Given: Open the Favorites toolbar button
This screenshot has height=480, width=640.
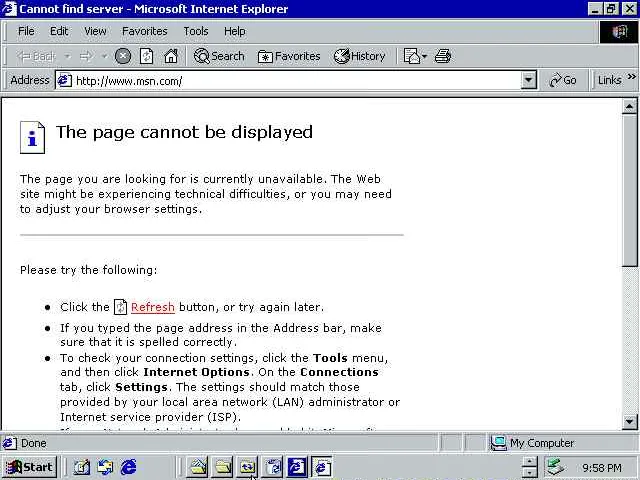Looking at the screenshot, I should tap(289, 56).
